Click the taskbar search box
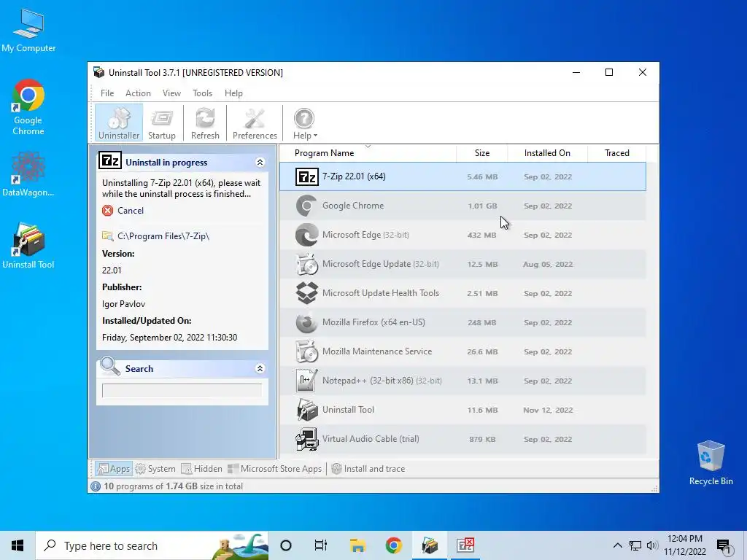Screen dimensions: 747x560 (x=152, y=545)
